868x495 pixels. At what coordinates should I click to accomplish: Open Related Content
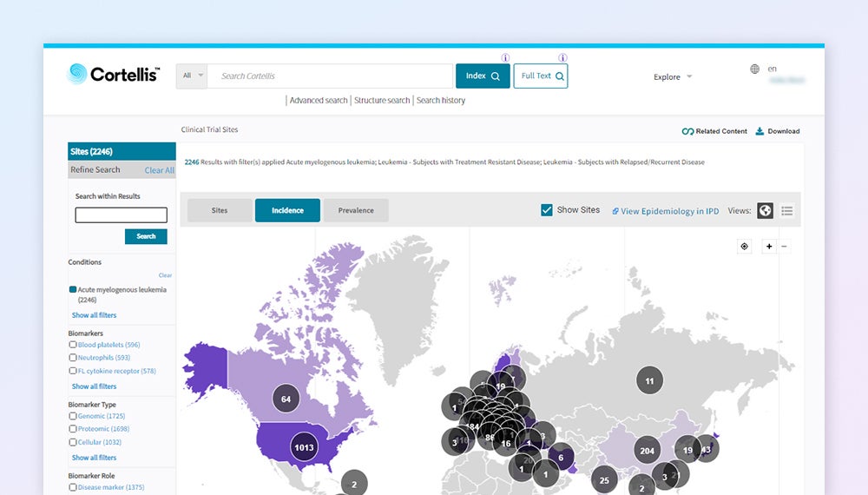714,131
